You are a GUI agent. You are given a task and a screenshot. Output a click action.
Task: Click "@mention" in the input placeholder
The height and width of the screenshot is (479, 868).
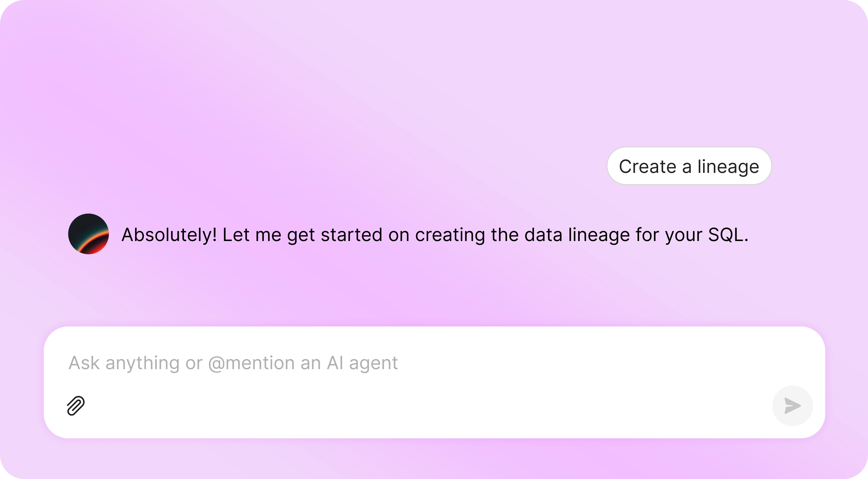pos(251,363)
